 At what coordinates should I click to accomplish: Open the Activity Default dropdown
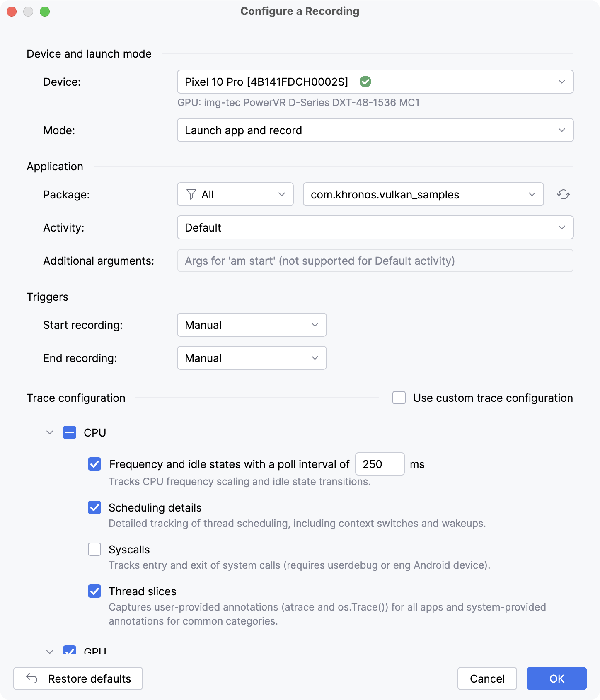pos(375,227)
